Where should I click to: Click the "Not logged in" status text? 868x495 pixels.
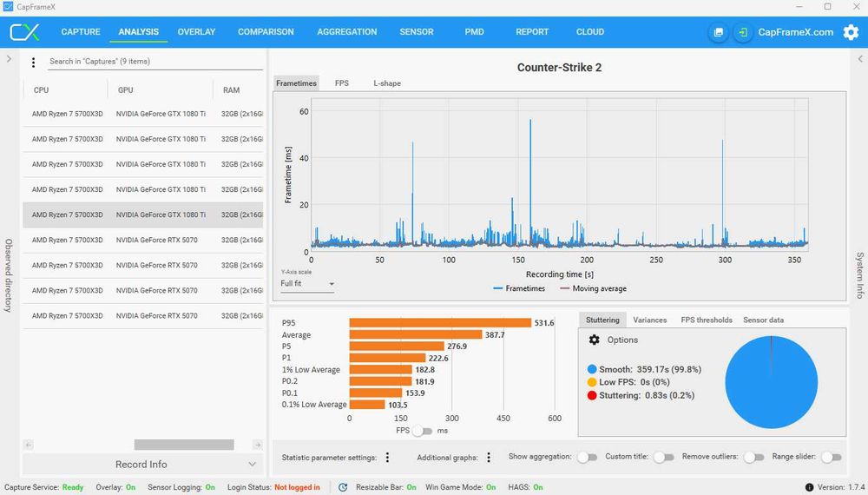(297, 487)
